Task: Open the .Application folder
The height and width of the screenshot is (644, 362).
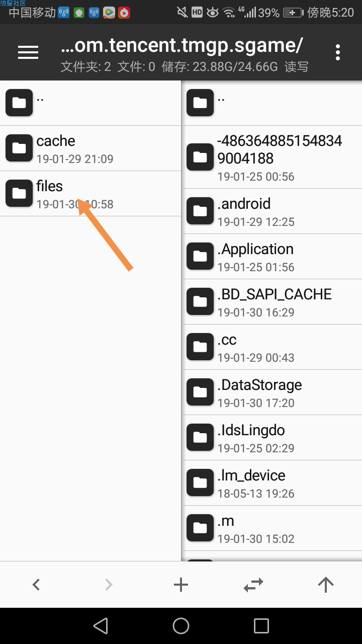Action: coord(272,257)
